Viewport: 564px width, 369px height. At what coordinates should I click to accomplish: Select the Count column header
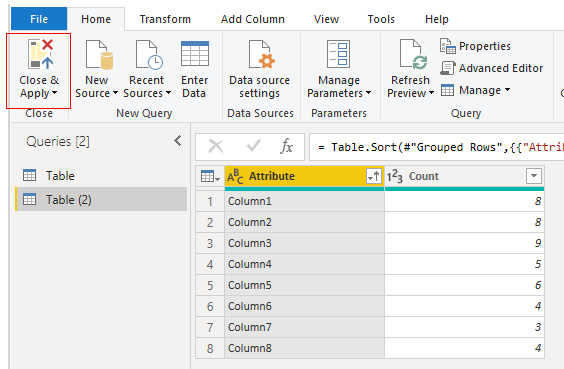(464, 176)
